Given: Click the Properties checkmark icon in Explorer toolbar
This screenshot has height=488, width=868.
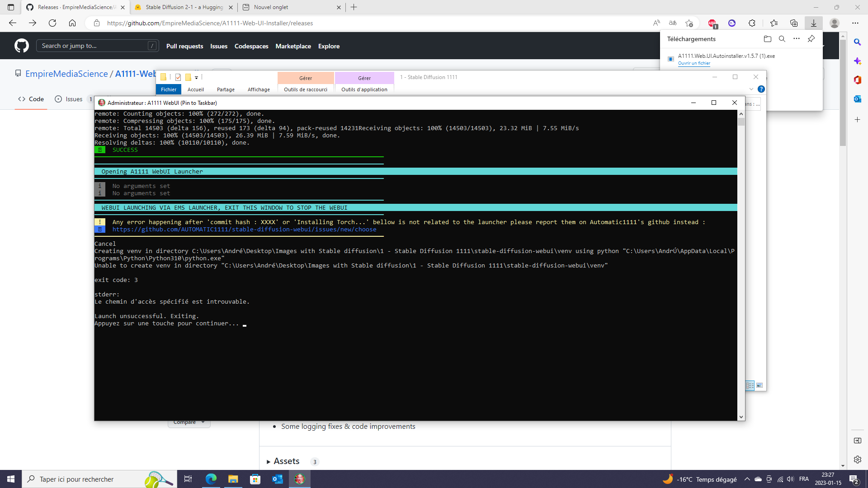Looking at the screenshot, I should [178, 77].
